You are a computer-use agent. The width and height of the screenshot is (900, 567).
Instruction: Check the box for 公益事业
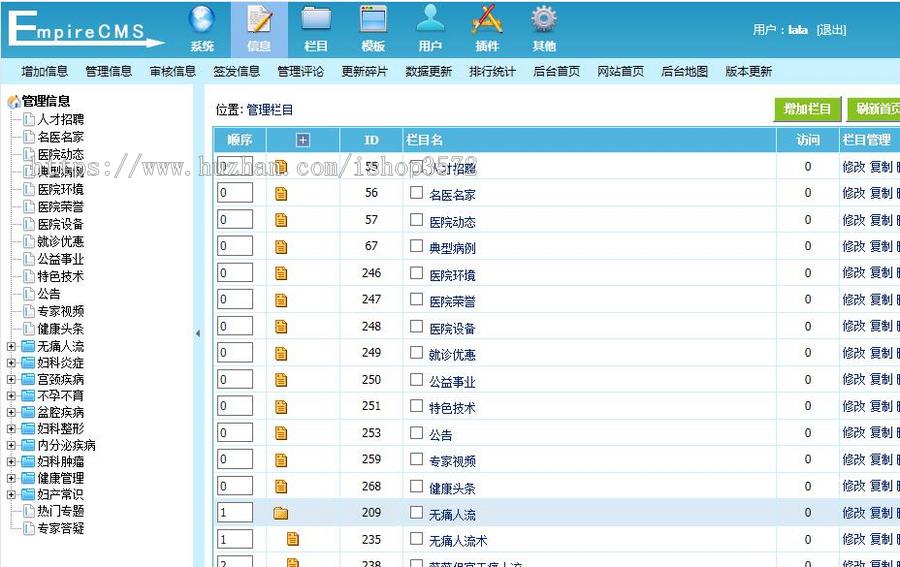(x=417, y=379)
